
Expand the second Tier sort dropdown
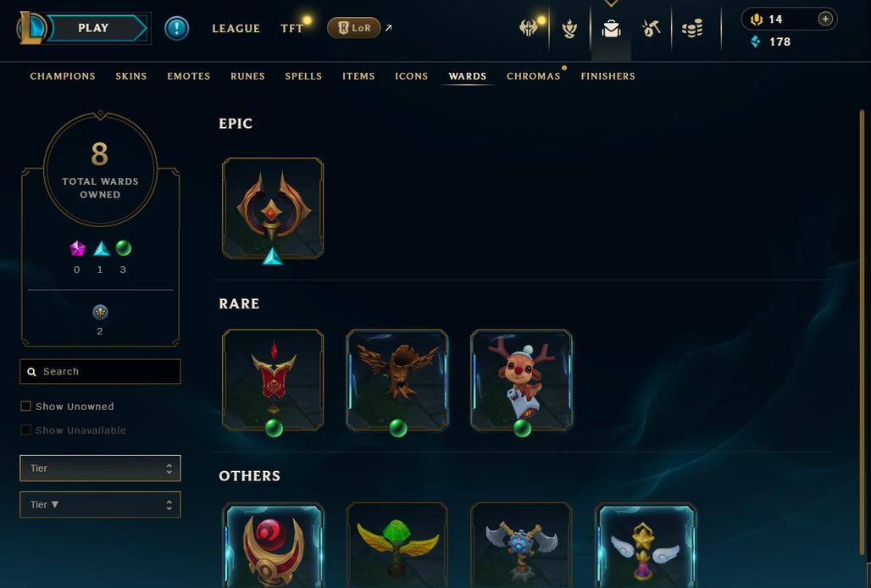[100, 505]
